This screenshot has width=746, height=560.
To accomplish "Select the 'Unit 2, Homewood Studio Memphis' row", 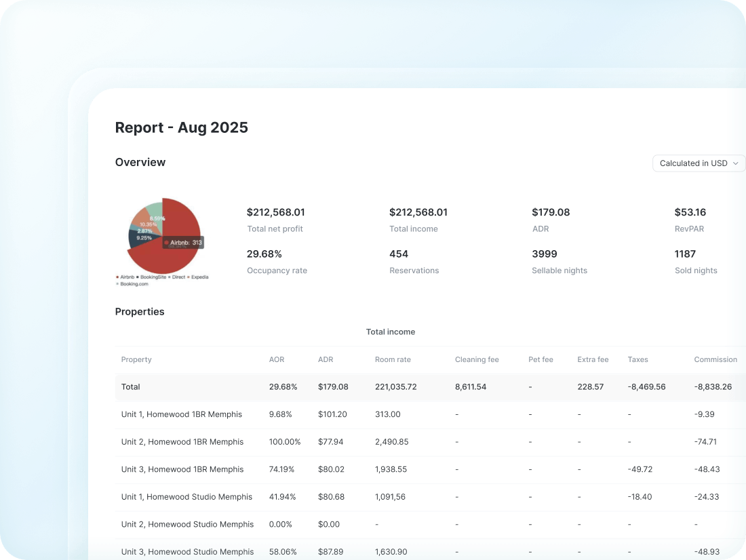I will coord(186,524).
